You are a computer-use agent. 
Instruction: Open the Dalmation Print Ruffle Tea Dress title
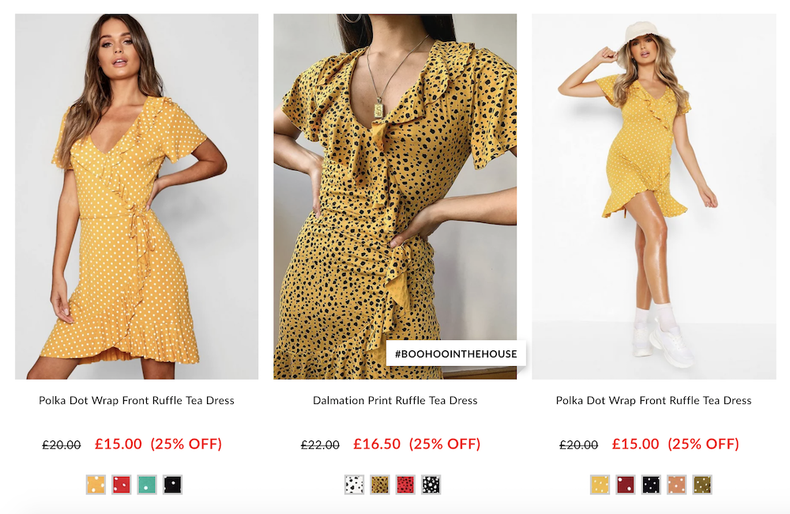pyautogui.click(x=395, y=400)
